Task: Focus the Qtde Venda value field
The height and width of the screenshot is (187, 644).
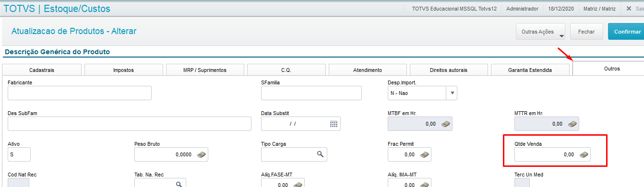Action: coord(552,154)
